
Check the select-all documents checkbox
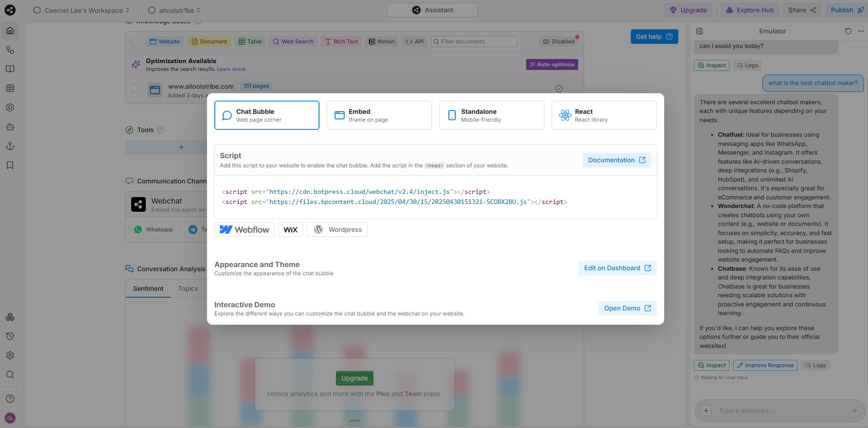[135, 41]
